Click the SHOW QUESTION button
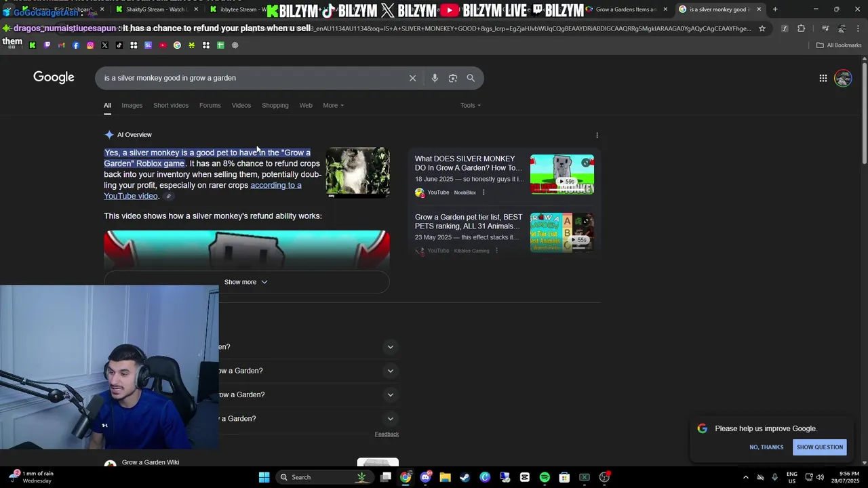Image resolution: width=868 pixels, height=488 pixels. (820, 447)
